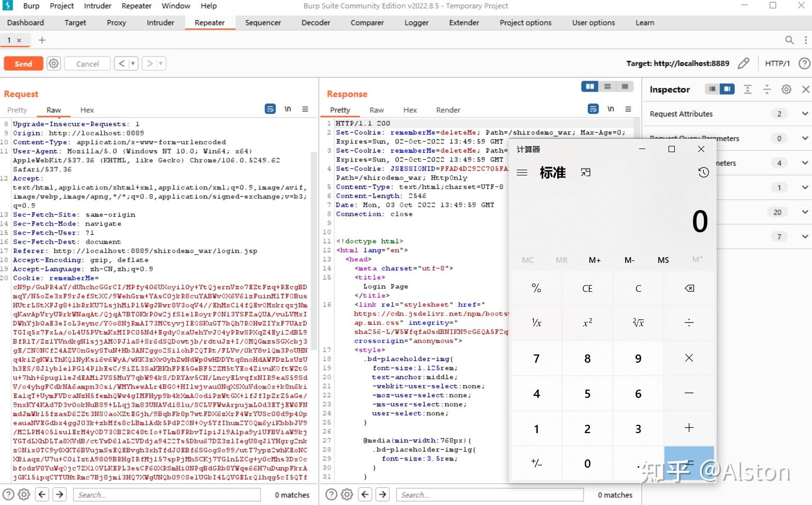Select the tabbed request/response layout
Image resolution: width=812 pixels, height=505 pixels.
(x=625, y=86)
